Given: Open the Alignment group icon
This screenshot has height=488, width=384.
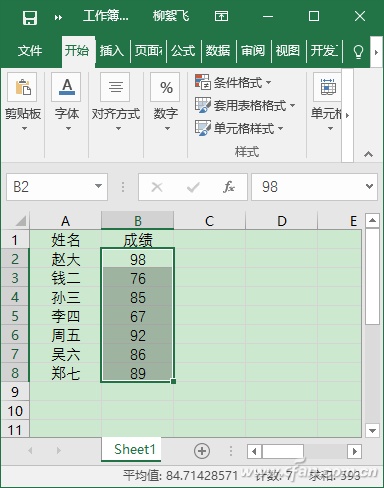Looking at the screenshot, I should (x=115, y=87).
